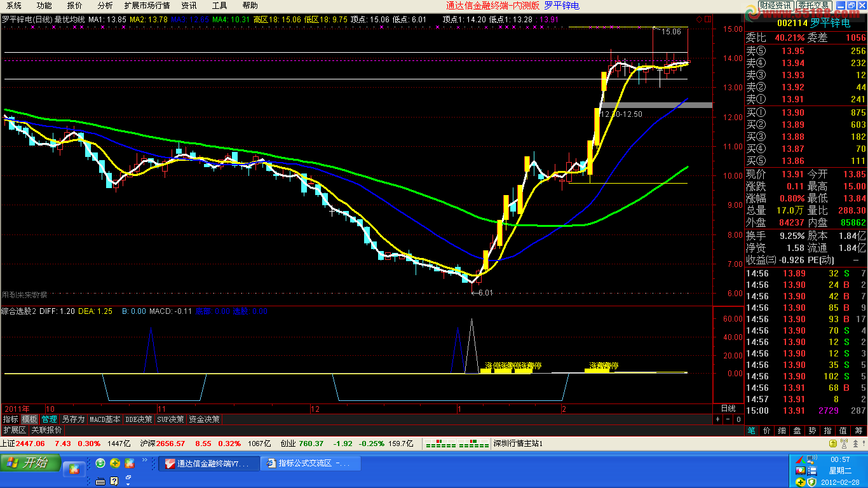The width and height of the screenshot is (868, 488).
Task: Click the red diamond icon above the chart
Action: coord(700,20)
